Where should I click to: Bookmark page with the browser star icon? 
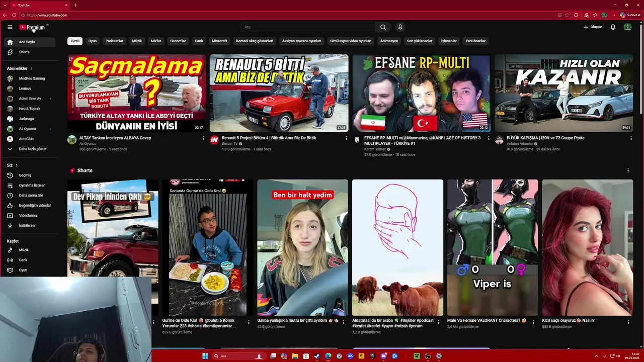[x=568, y=15]
